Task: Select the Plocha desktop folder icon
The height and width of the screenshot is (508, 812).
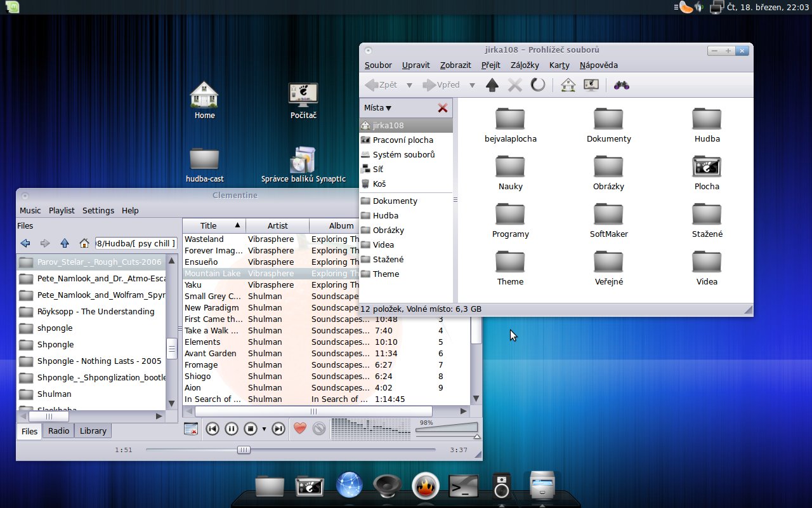Action: click(x=707, y=173)
